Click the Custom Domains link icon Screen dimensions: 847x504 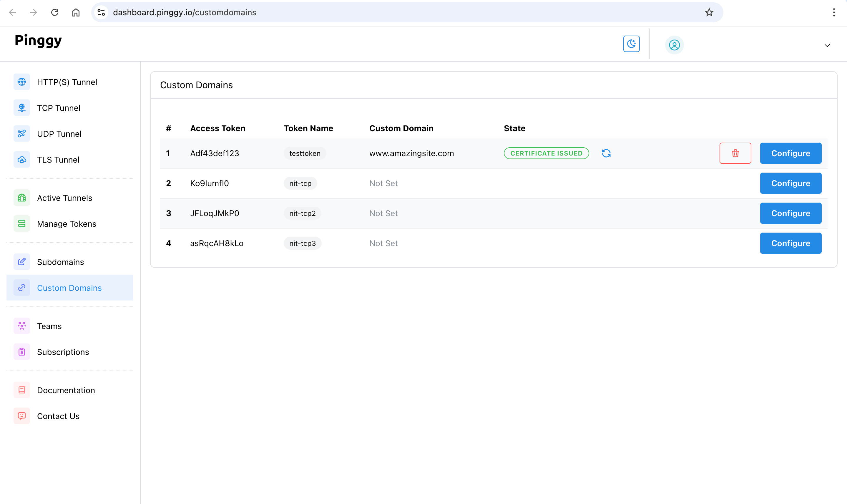pyautogui.click(x=21, y=288)
